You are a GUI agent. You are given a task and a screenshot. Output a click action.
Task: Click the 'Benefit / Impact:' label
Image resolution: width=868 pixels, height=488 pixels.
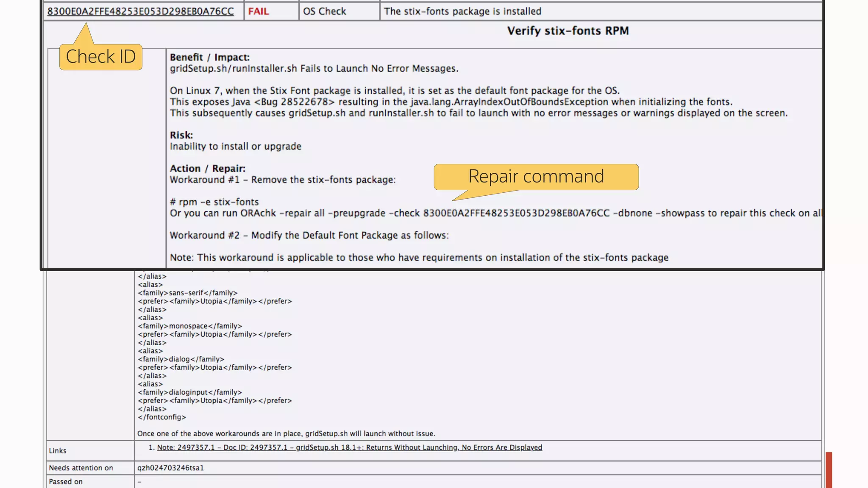click(x=210, y=57)
